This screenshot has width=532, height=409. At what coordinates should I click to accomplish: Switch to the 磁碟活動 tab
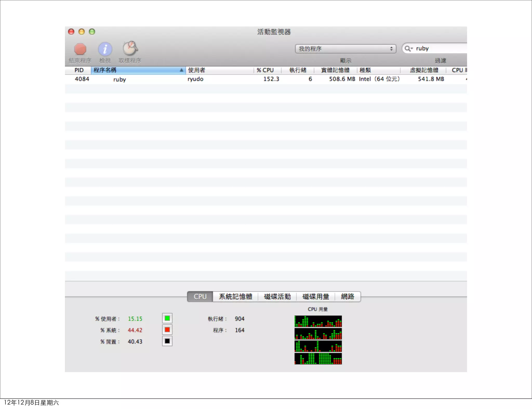click(x=277, y=297)
